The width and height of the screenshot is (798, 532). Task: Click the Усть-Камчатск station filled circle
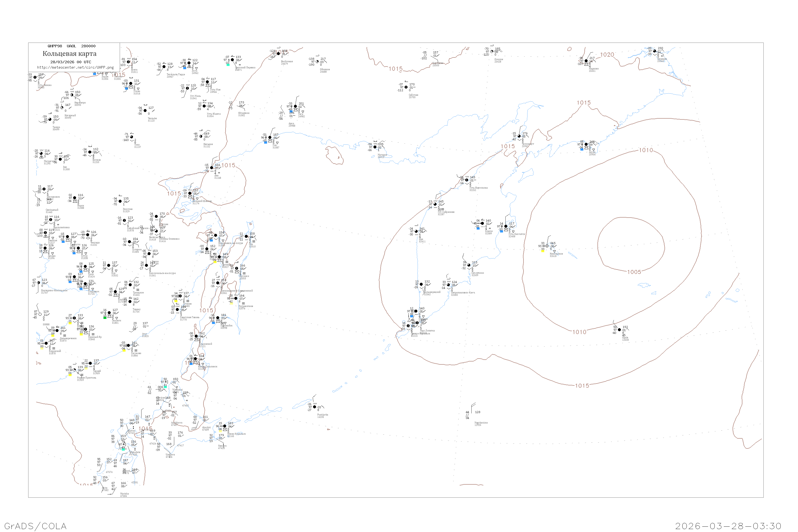coord(506,226)
